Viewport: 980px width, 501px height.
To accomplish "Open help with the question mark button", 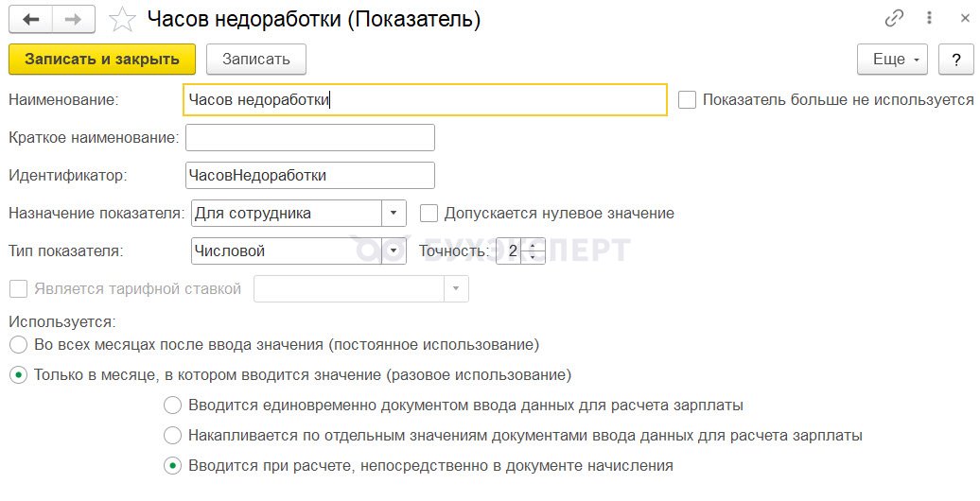I will click(955, 60).
